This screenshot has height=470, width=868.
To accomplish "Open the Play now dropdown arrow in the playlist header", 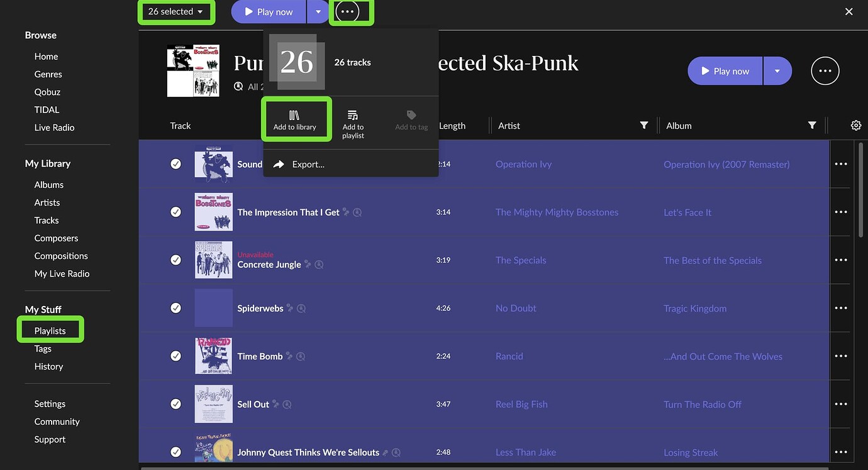I will 777,70.
